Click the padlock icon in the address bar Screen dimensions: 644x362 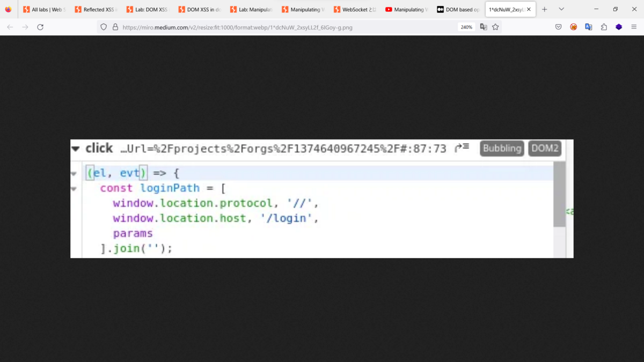coord(115,26)
